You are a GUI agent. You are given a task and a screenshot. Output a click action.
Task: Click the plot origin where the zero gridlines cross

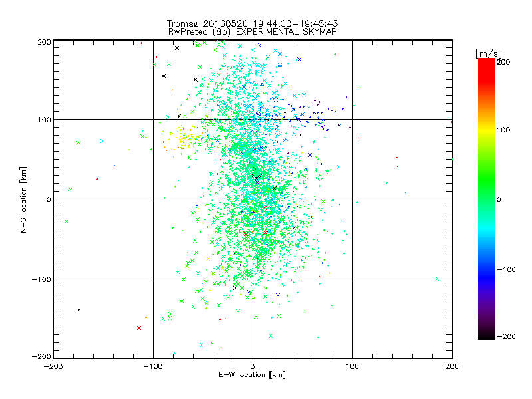[253, 199]
